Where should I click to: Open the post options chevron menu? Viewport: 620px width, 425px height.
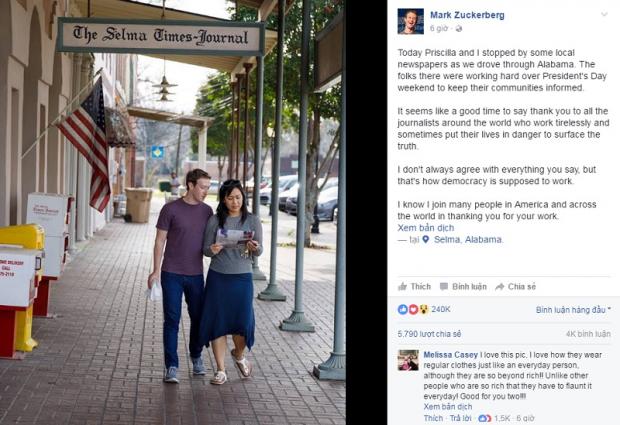(x=604, y=14)
